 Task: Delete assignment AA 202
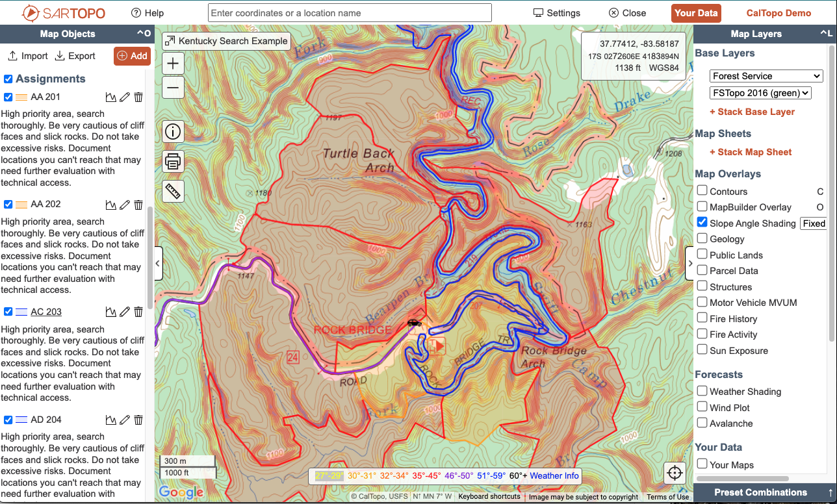click(138, 205)
